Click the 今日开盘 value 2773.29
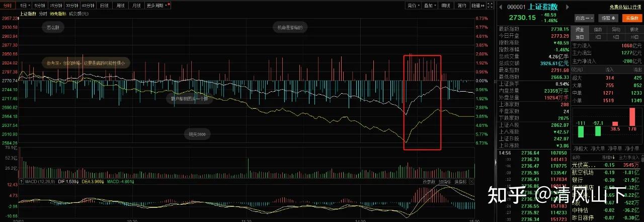The image size is (644, 222). (559, 36)
